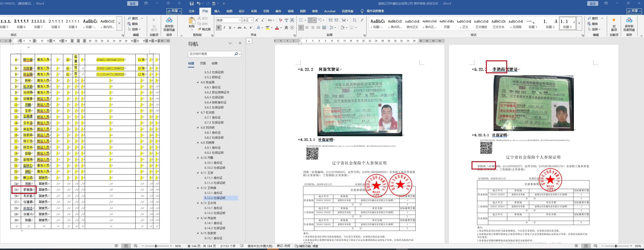The image size is (644, 250).
Task: Click the text highlight color marker icon
Action: click(268, 28)
